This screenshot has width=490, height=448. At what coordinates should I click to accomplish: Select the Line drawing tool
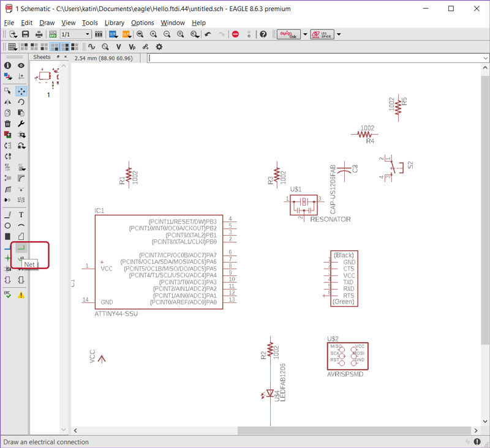[7, 214]
